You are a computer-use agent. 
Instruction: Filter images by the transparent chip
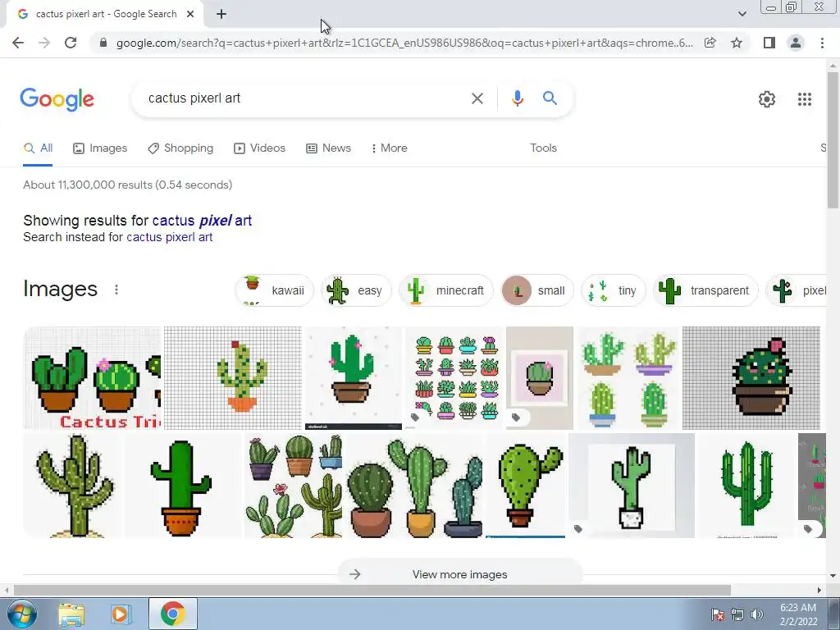pyautogui.click(x=705, y=290)
